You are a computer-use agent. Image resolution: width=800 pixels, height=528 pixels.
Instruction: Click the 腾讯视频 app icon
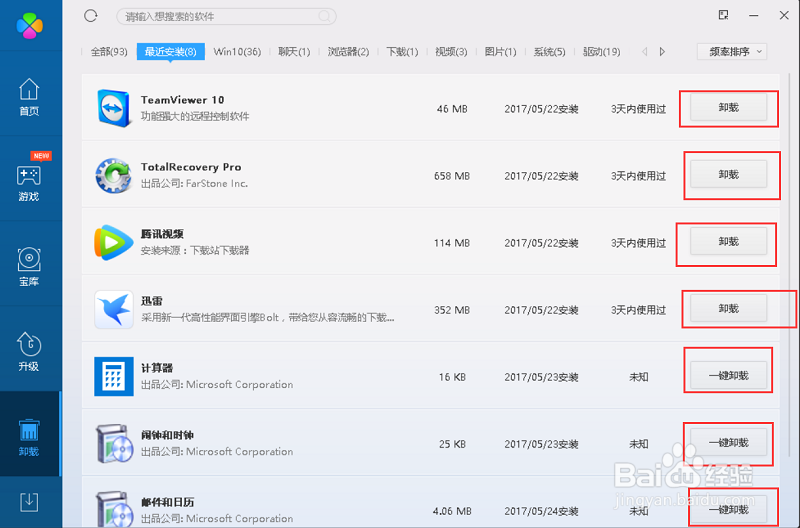coord(113,242)
